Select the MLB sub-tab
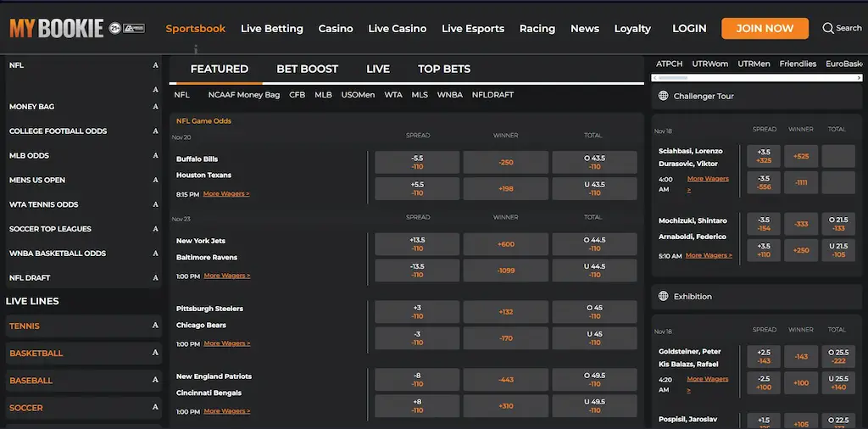This screenshot has height=429, width=868. tap(323, 95)
